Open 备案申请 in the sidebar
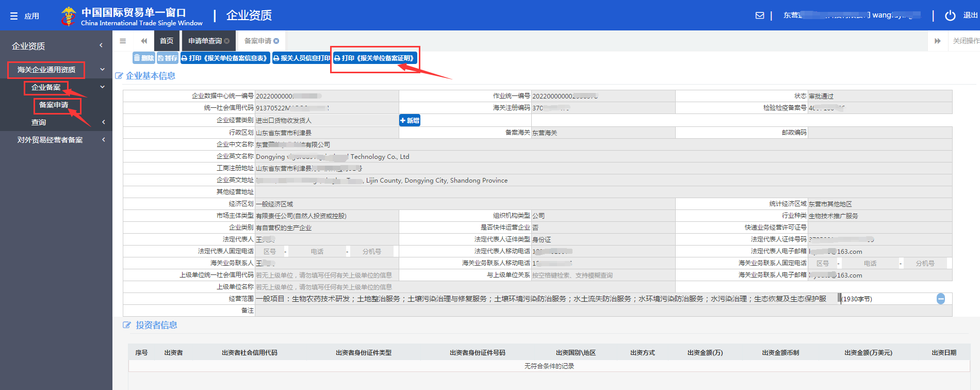This screenshot has width=980, height=390. [x=54, y=105]
